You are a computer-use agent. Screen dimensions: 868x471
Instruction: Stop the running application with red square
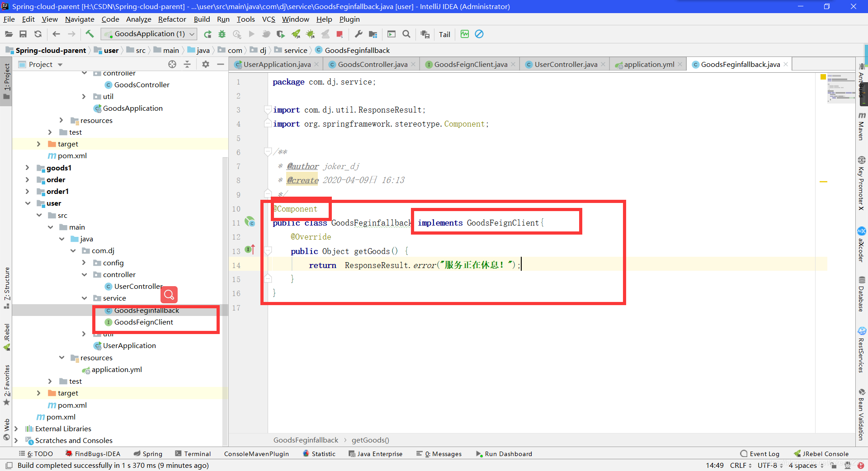(x=340, y=34)
